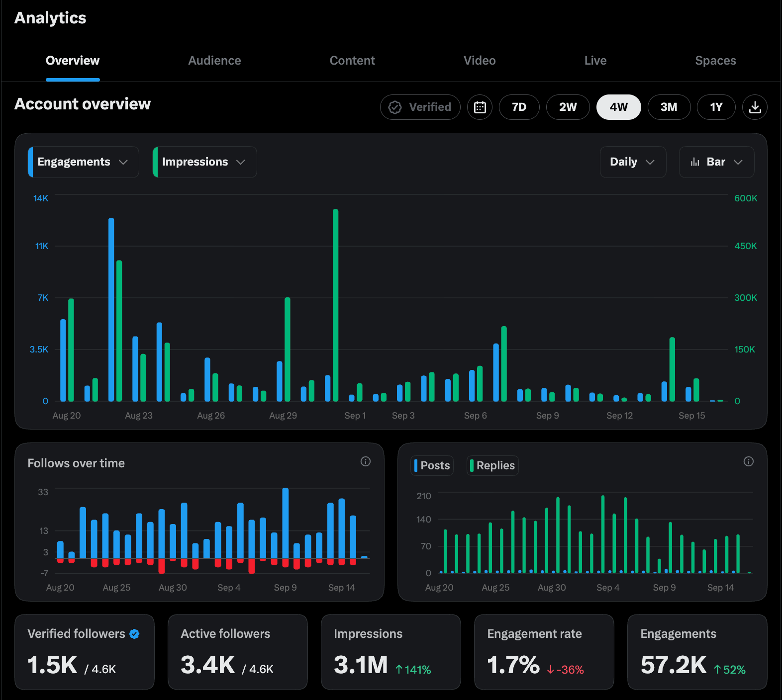Click the Analytics page title
782x700 pixels.
[50, 18]
